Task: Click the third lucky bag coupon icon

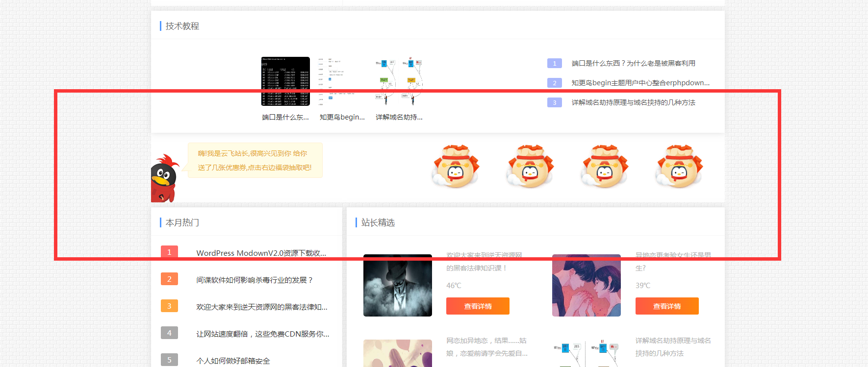Action: pyautogui.click(x=605, y=166)
